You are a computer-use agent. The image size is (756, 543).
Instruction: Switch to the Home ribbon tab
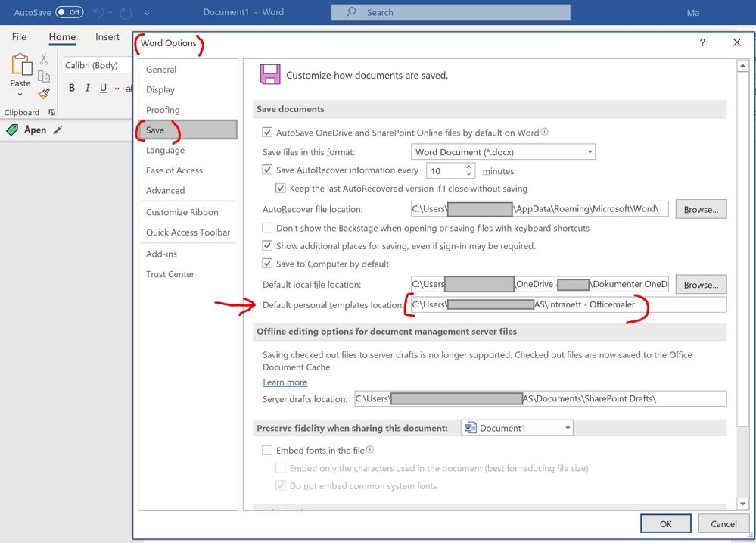[62, 36]
